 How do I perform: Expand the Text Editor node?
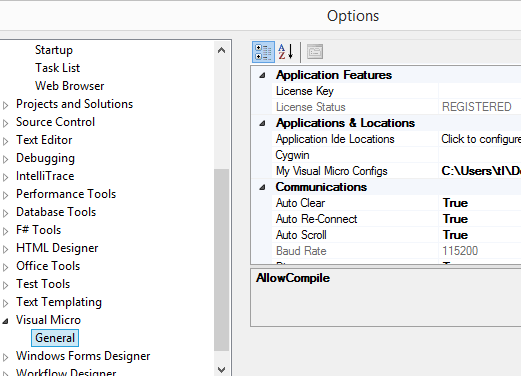tap(5, 141)
